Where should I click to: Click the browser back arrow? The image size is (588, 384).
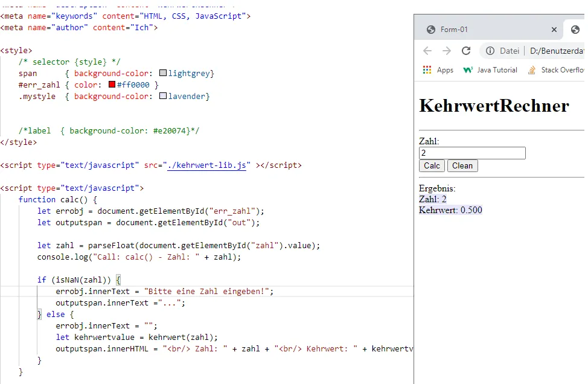point(427,51)
